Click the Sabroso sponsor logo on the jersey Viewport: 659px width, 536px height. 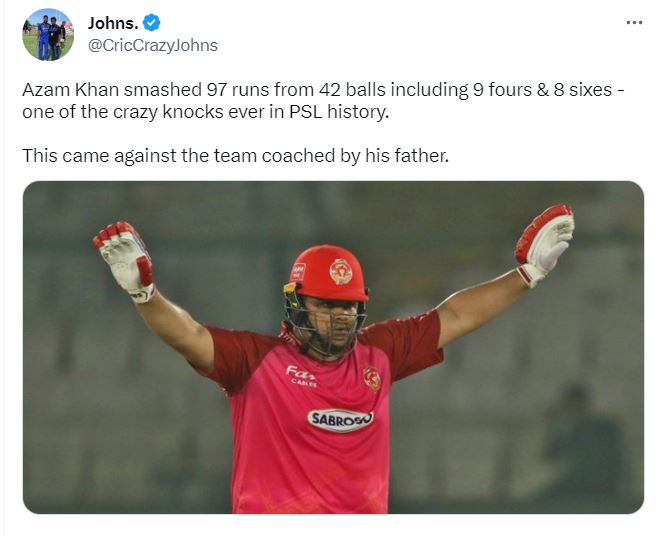coord(340,419)
